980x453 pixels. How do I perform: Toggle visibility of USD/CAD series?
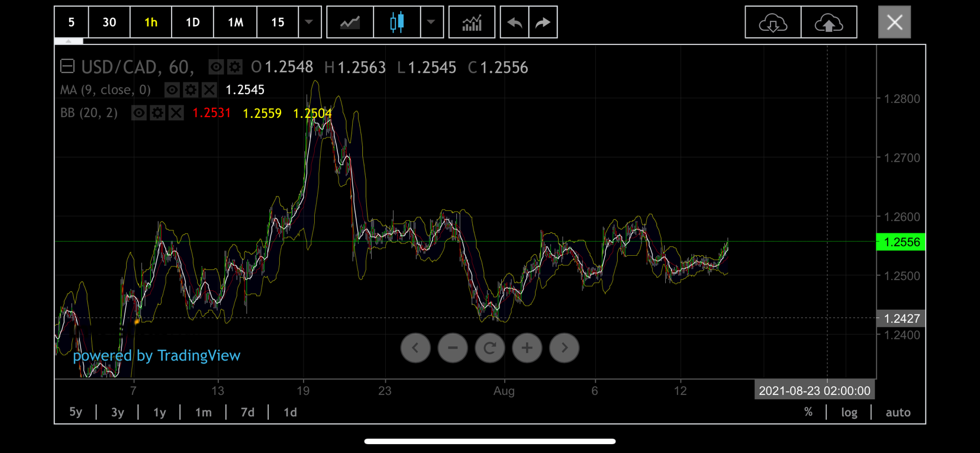point(215,67)
